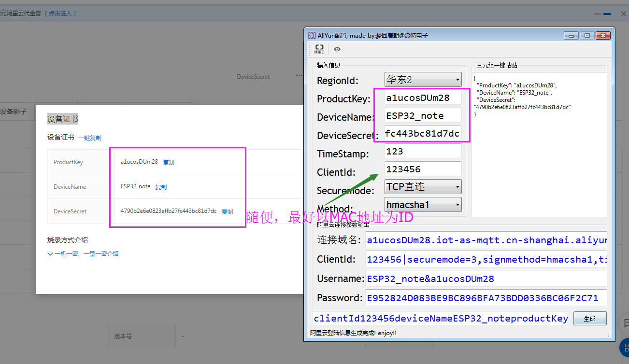Viewport: 629px width, 364px height.
Task: Click the 三元组一键粘贴 text area
Action: [539, 144]
